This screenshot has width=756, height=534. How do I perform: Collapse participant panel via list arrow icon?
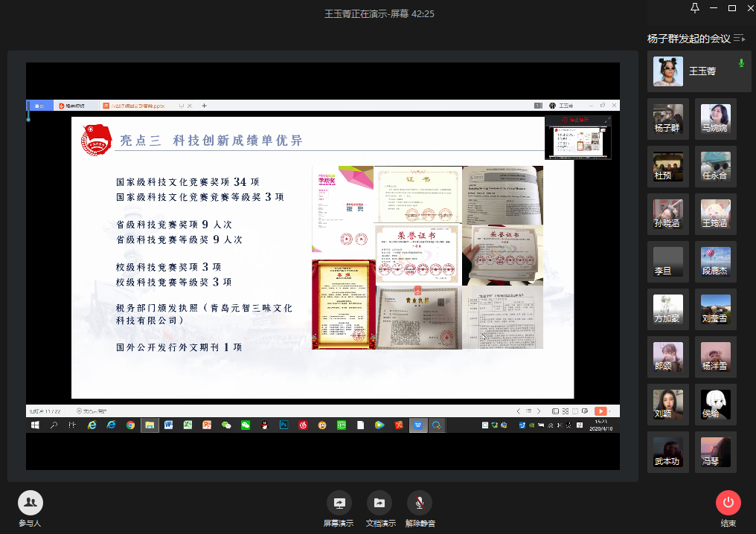[739, 39]
